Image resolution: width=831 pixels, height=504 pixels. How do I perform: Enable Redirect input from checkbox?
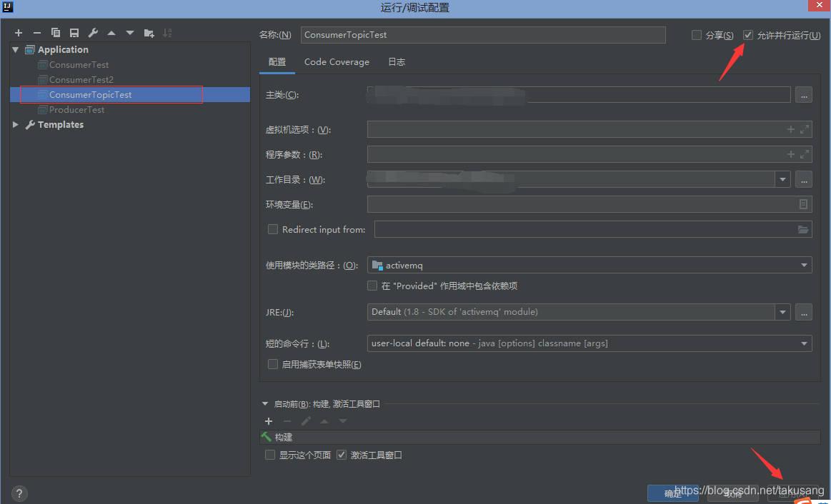[x=272, y=229]
